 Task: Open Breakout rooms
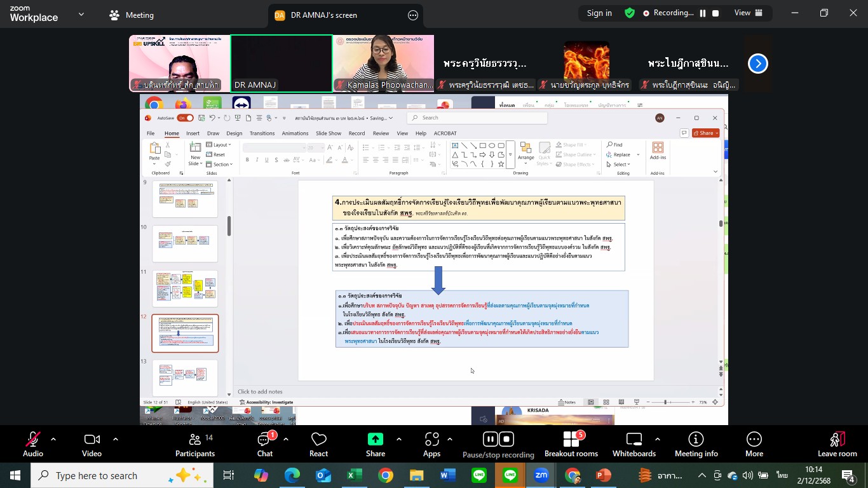coord(571,444)
